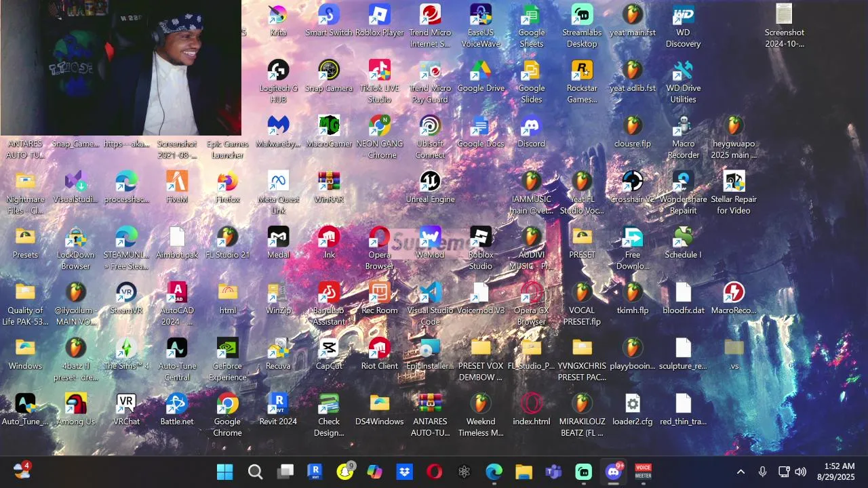Select the SteamVR desktop icon
Viewport: 868px width, 488px height.
click(x=126, y=298)
